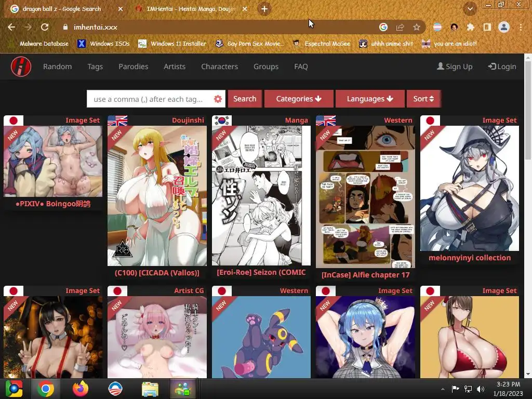Viewport: 532px width, 399px height.
Task: Open the Artists nav item
Action: (x=175, y=66)
